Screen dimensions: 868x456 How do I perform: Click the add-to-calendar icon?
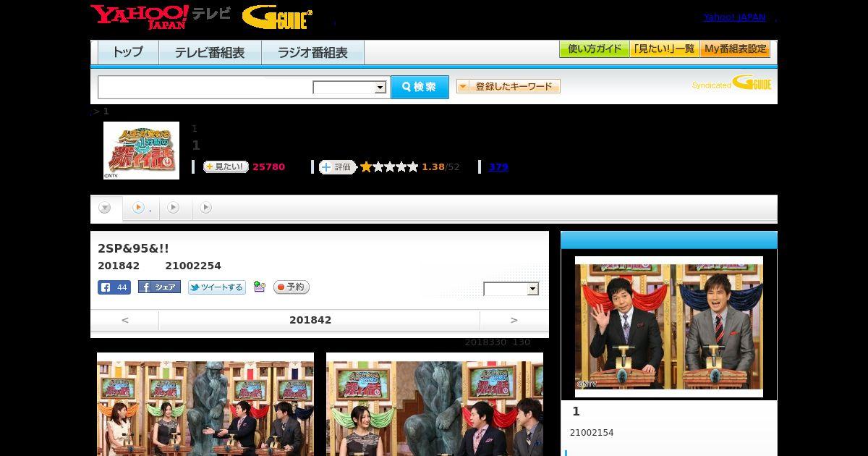click(x=260, y=287)
